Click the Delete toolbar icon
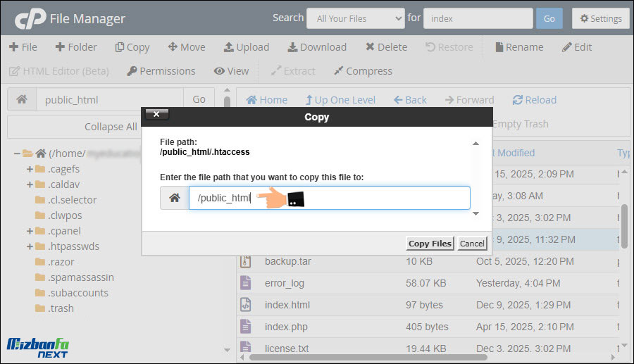The width and height of the screenshot is (634, 364). [370, 47]
